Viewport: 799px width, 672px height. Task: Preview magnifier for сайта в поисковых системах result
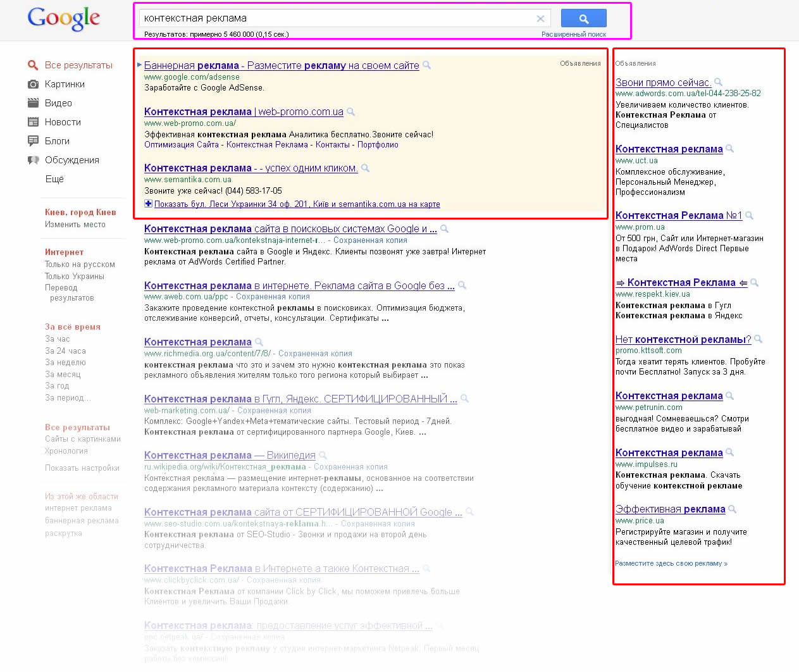445,229
